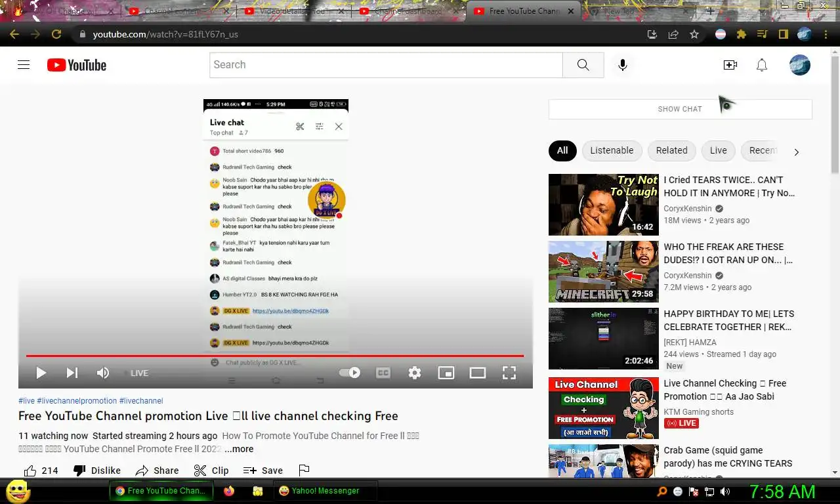This screenshot has width=840, height=504.
Task: Select the Recent filter chip
Action: point(761,150)
